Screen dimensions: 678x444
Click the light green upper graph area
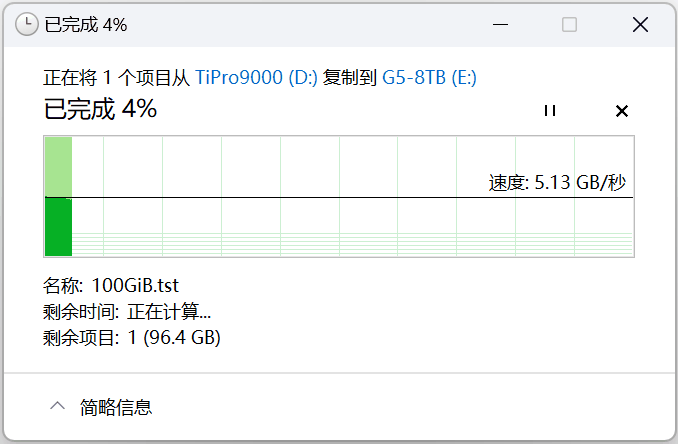[x=58, y=166]
